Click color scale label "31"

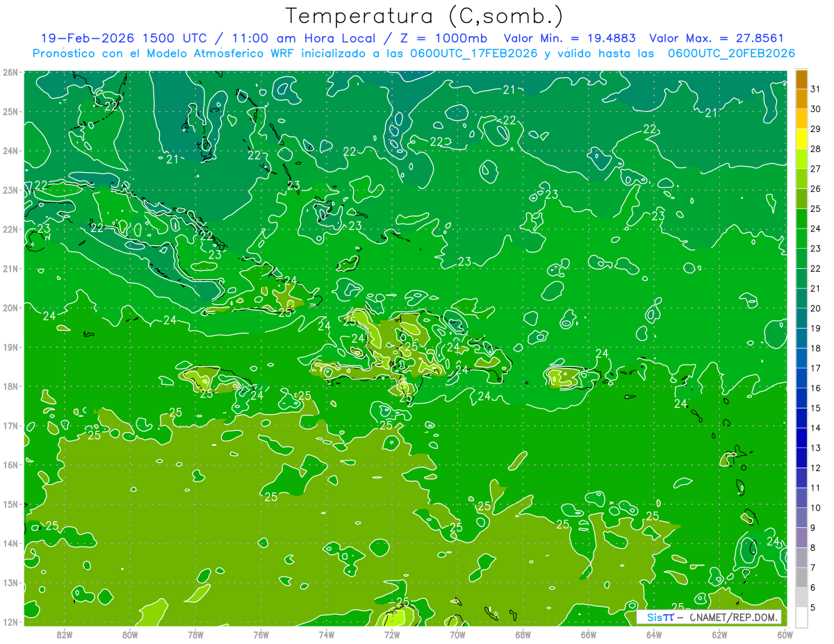[x=816, y=88]
